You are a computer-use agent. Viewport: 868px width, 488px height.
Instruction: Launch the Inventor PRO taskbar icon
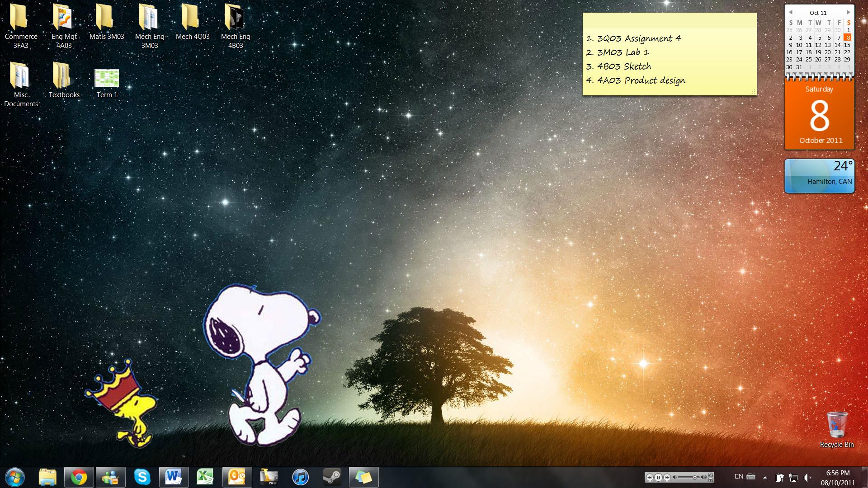click(269, 477)
